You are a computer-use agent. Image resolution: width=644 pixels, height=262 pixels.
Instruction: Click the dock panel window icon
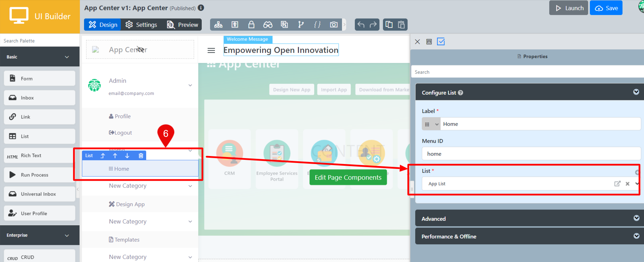coord(429,42)
